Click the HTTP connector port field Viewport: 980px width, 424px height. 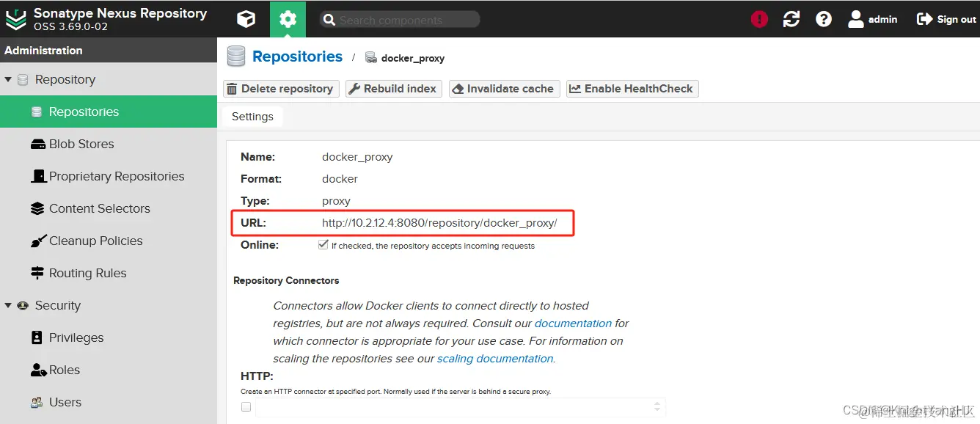(x=460, y=407)
